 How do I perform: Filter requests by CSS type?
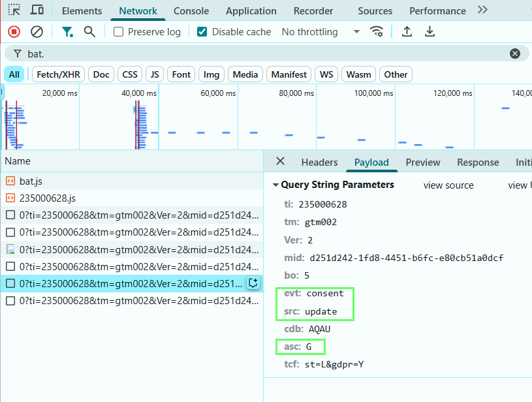click(x=130, y=74)
